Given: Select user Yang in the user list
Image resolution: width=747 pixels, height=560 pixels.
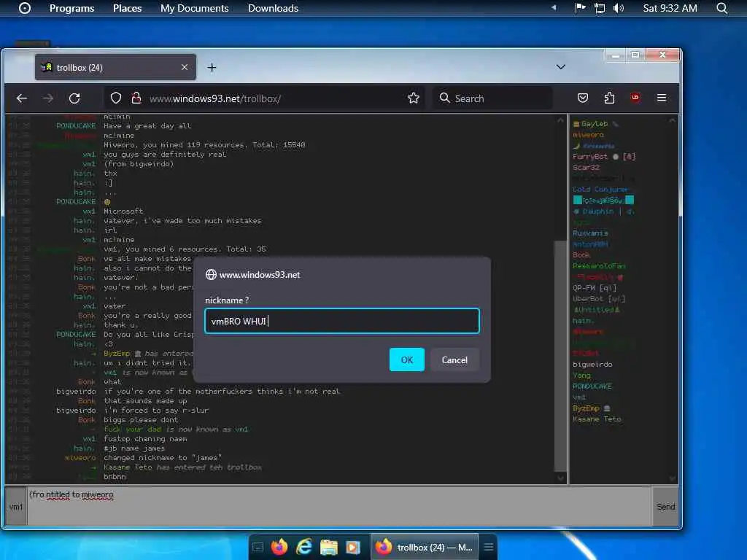Looking at the screenshot, I should tap(581, 376).
